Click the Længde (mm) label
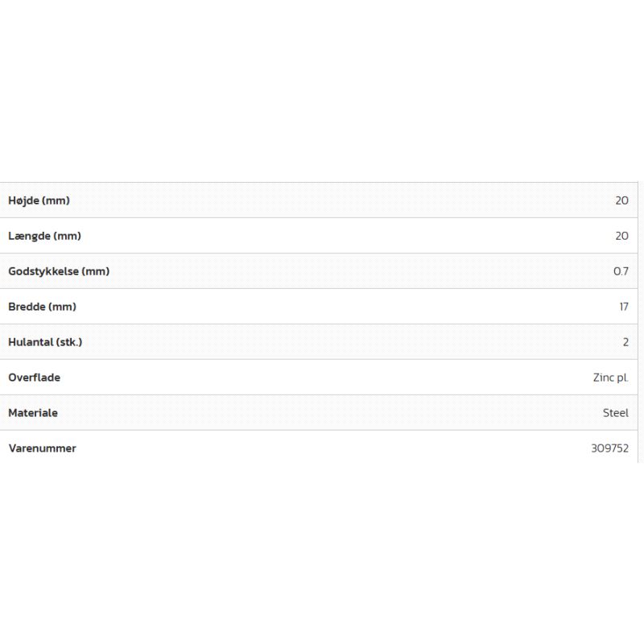This screenshot has height=644, width=644. [44, 236]
